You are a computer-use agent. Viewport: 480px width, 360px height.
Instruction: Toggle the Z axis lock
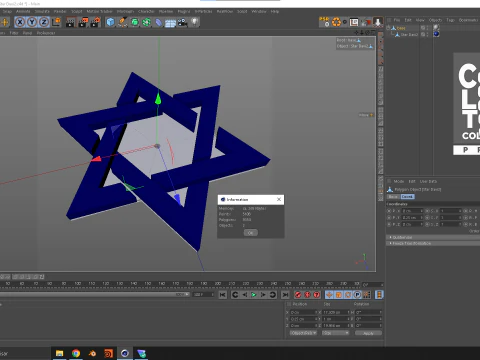44,22
